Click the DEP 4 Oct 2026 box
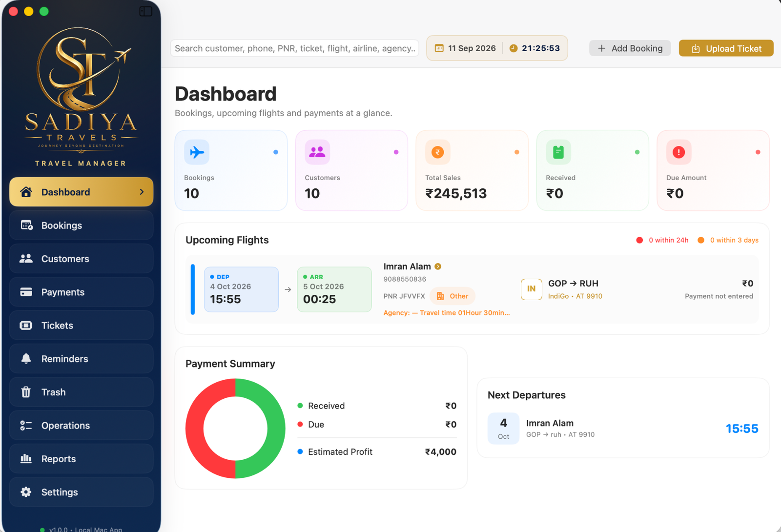781x532 pixels. tap(241, 289)
